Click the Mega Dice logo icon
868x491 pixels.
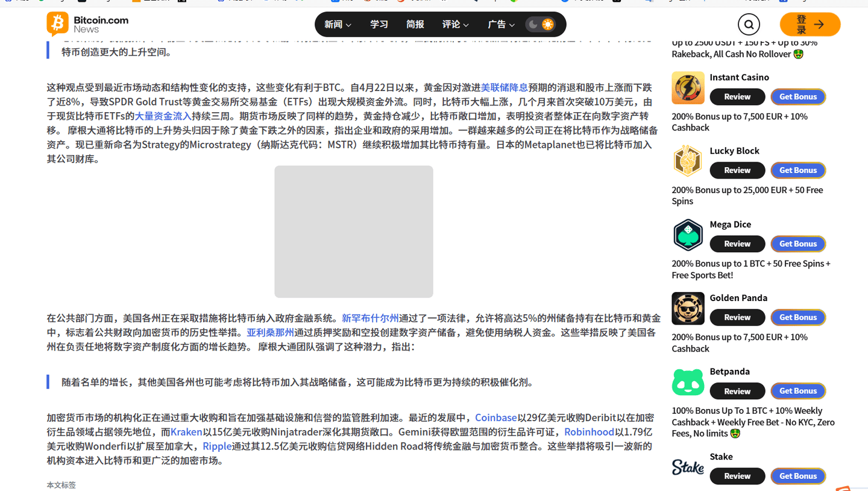pos(688,235)
